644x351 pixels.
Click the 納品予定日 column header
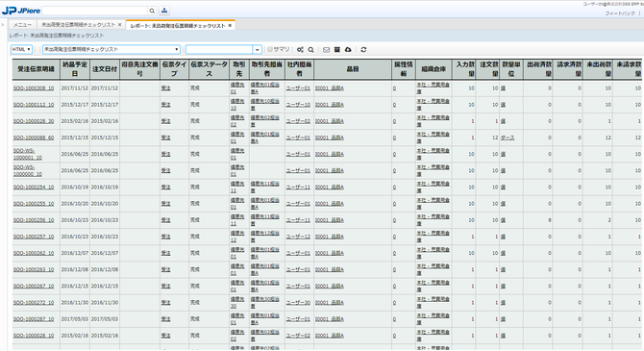[x=75, y=69]
